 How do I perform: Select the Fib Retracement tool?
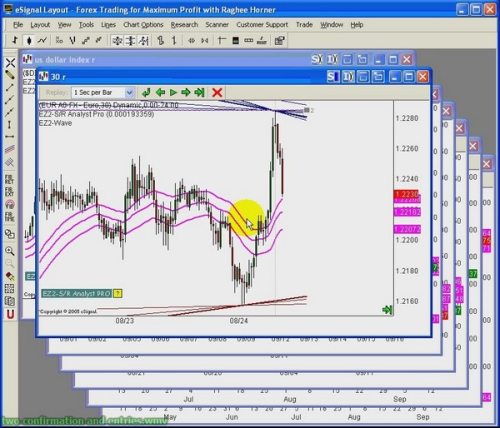[9, 179]
